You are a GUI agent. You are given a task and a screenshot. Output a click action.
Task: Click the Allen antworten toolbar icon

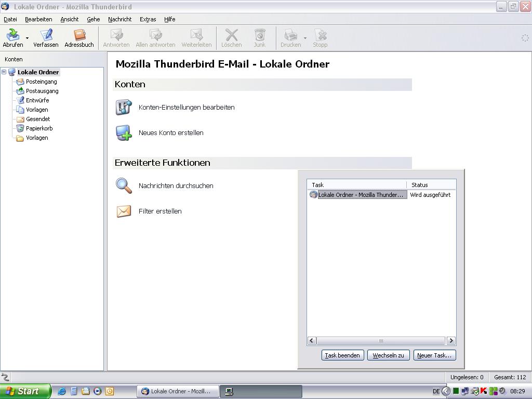[x=156, y=35]
